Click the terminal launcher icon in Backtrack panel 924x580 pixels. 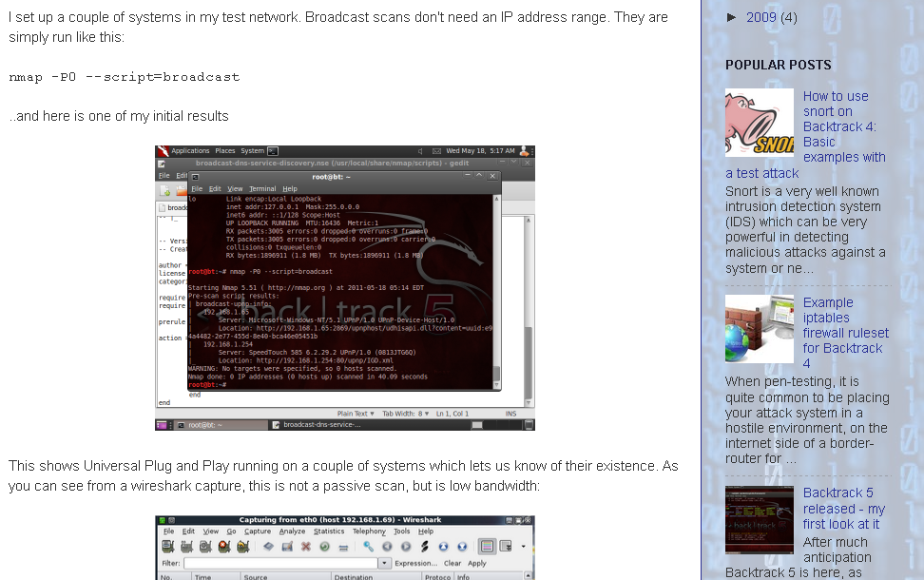coord(272,151)
